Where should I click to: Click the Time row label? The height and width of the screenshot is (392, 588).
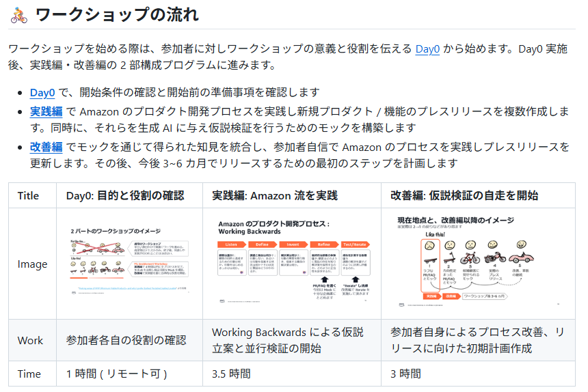point(29,374)
